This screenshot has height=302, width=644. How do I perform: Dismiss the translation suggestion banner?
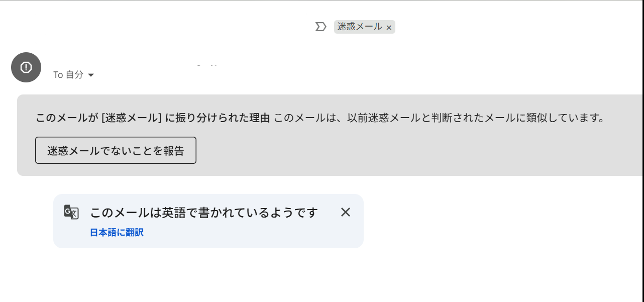click(345, 212)
